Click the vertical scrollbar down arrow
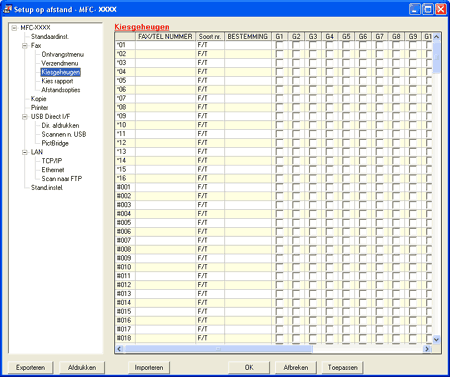Screen dimensions: 450x377 coord(436,340)
